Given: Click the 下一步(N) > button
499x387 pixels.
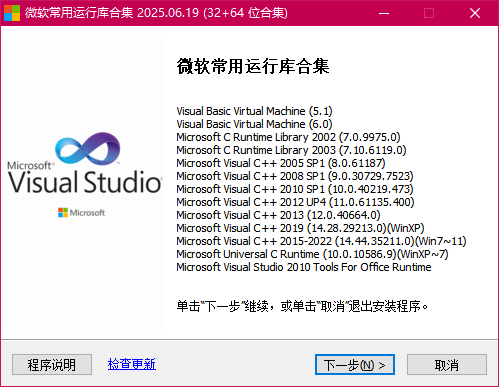Looking at the screenshot, I should click(355, 365).
